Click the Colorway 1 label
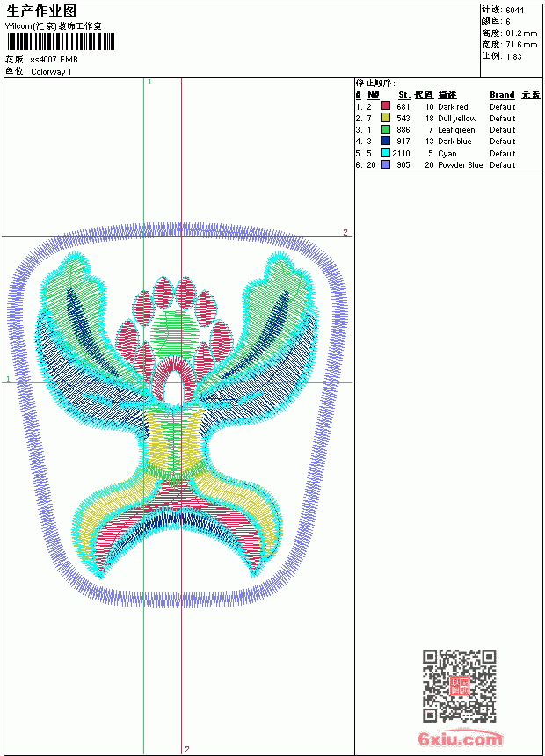545x756 pixels. pyautogui.click(x=51, y=72)
